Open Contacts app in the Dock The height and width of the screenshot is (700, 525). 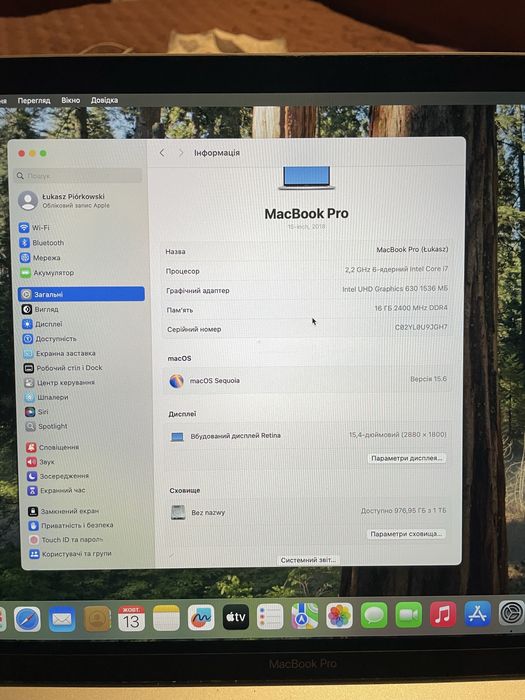(x=97, y=618)
